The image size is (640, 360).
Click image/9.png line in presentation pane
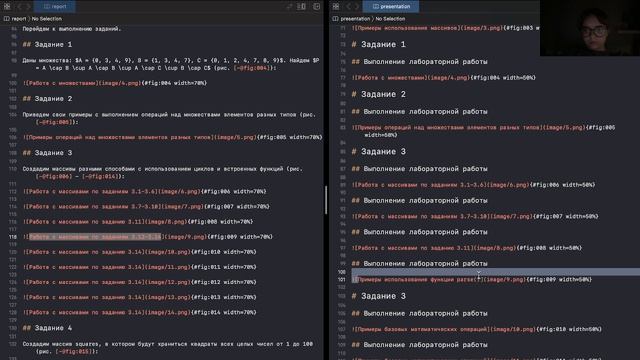(472, 280)
